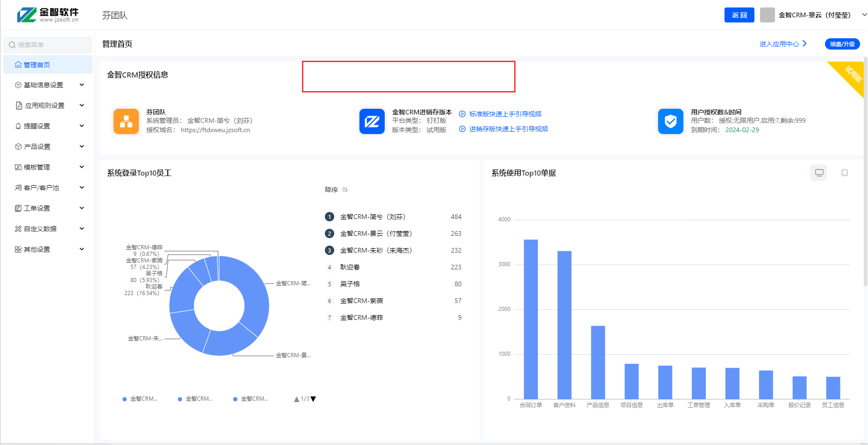Open 管理首页 menu item
The height and width of the screenshot is (445, 868).
pos(48,64)
